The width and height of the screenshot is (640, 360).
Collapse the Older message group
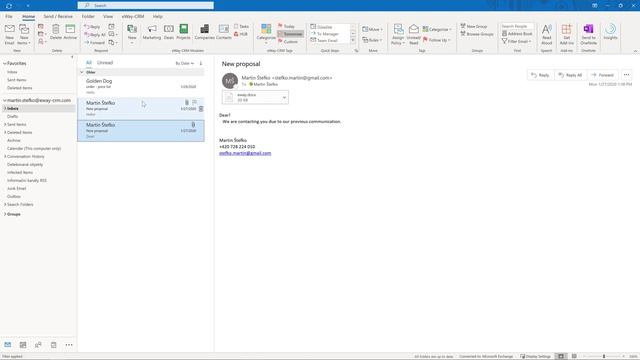click(x=82, y=72)
